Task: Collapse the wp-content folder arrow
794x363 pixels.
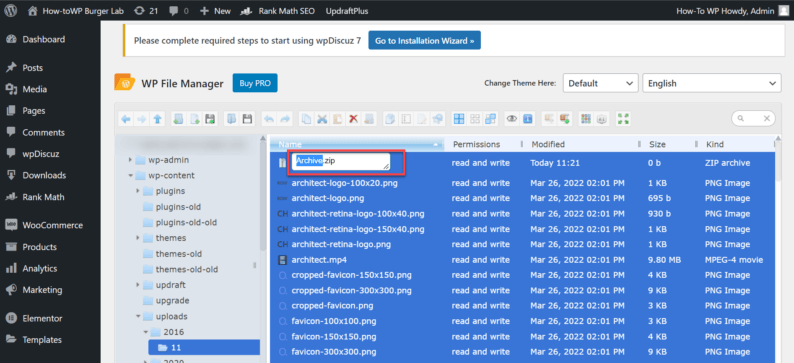Action: pos(131,176)
